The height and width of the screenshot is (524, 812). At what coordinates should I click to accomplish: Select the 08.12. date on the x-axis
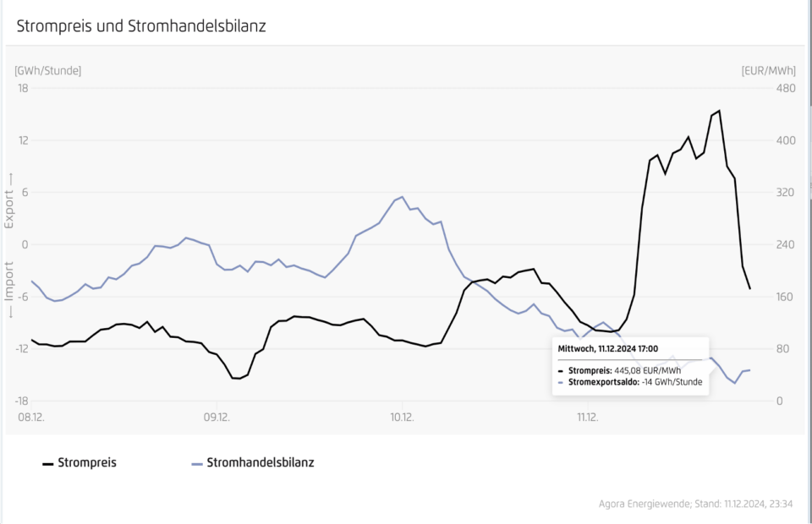coord(31,417)
